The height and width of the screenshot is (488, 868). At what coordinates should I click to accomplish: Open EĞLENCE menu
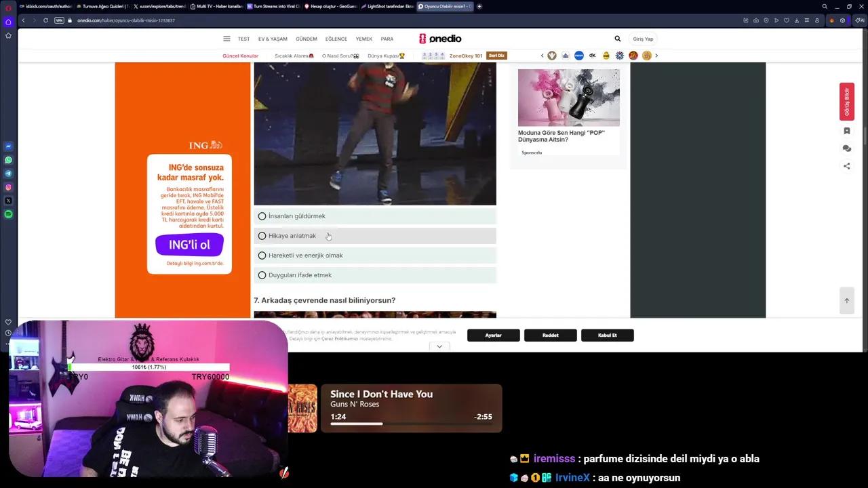click(336, 39)
